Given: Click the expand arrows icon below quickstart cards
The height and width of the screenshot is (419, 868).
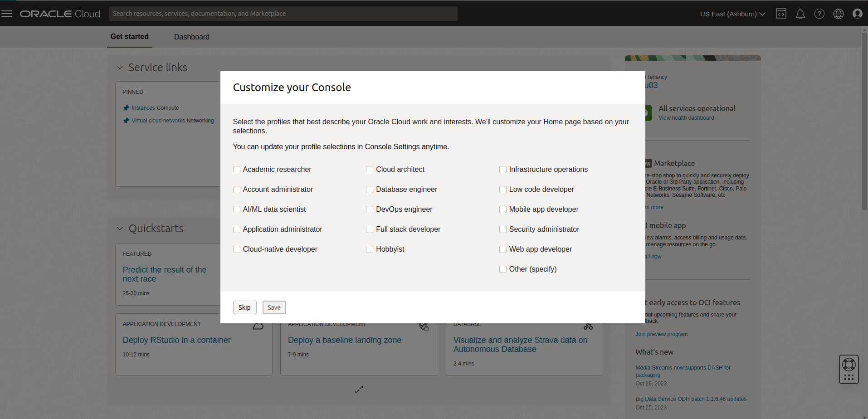Looking at the screenshot, I should coord(359,390).
